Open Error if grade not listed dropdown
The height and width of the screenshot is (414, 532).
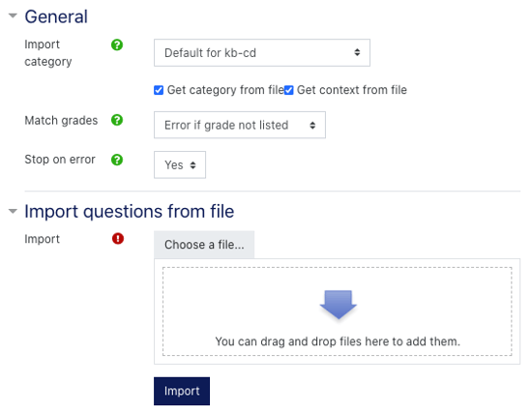click(x=240, y=125)
